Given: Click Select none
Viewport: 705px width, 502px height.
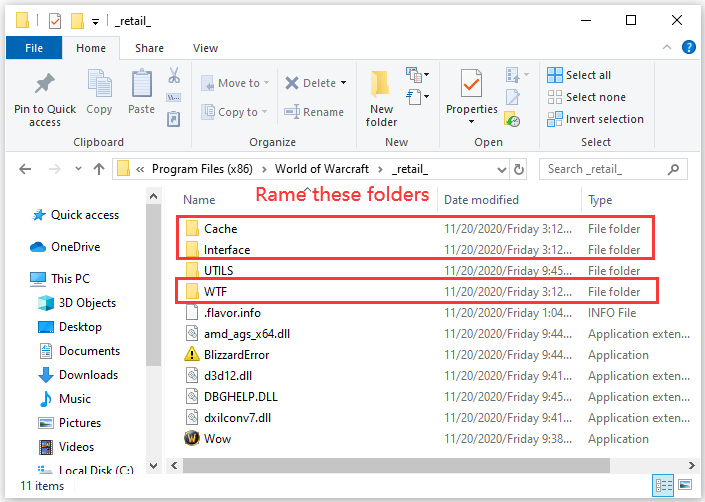Looking at the screenshot, I should [x=586, y=97].
